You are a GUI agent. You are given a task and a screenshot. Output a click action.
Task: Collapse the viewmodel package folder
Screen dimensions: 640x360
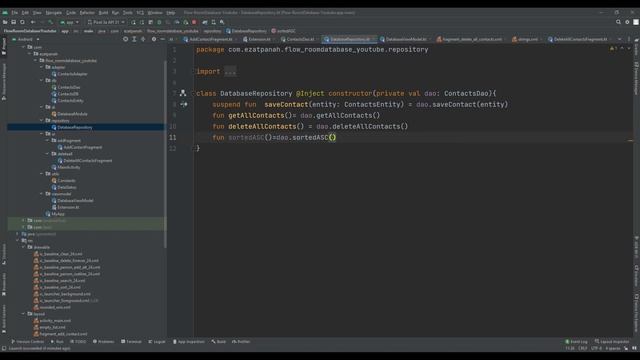tap(42, 194)
